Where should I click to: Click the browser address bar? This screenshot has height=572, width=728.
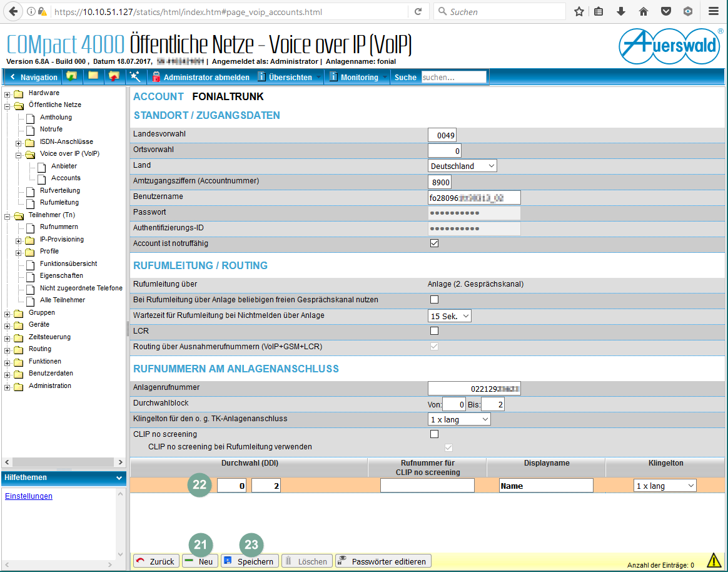click(229, 12)
